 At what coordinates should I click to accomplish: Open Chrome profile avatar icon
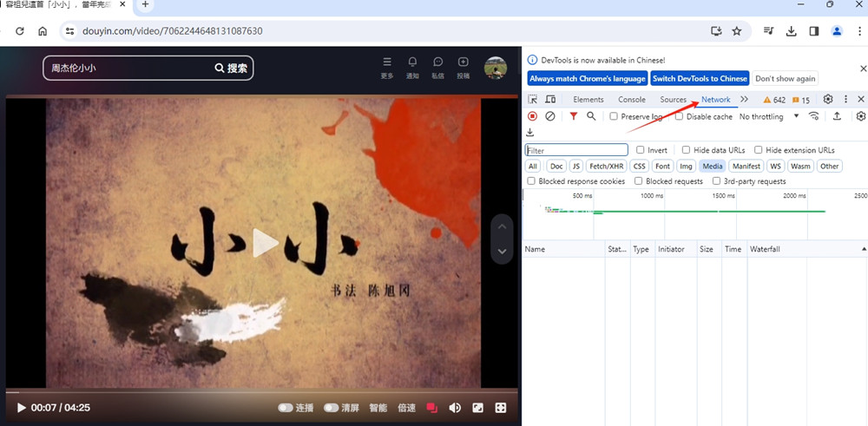point(838,31)
